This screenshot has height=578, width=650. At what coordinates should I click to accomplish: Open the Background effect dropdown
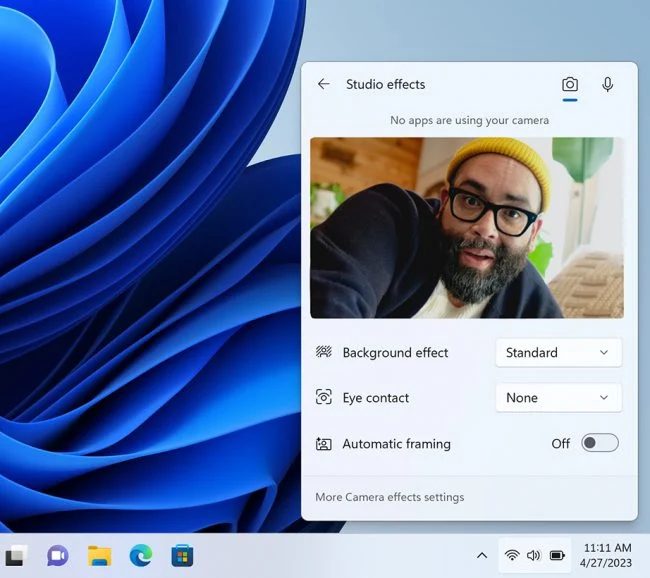click(558, 352)
